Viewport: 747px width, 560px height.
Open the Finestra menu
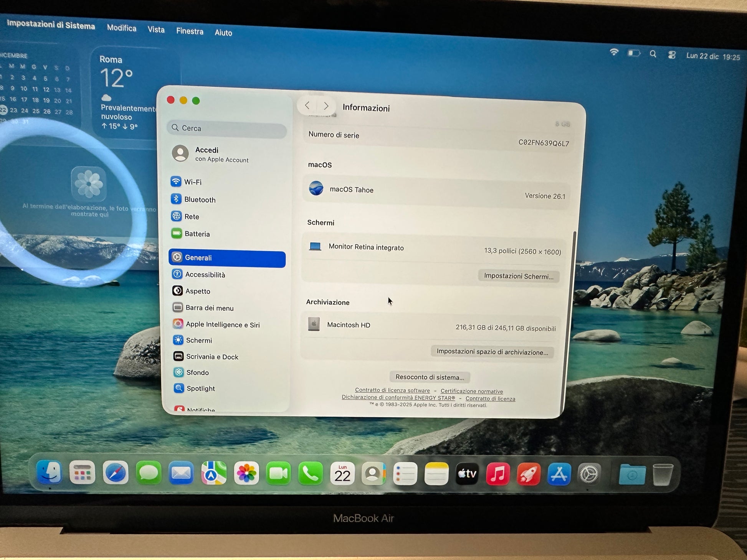[190, 31]
